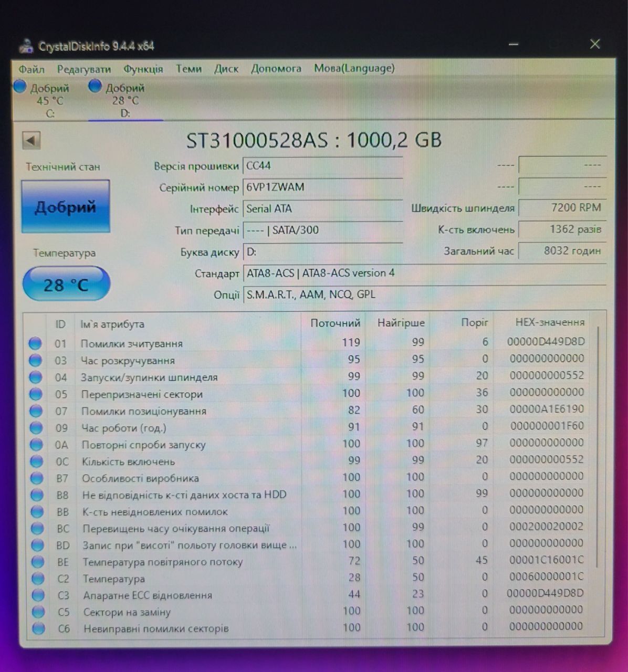The image size is (628, 672).
Task: Click status icon for attribute B7
Action: click(x=37, y=478)
